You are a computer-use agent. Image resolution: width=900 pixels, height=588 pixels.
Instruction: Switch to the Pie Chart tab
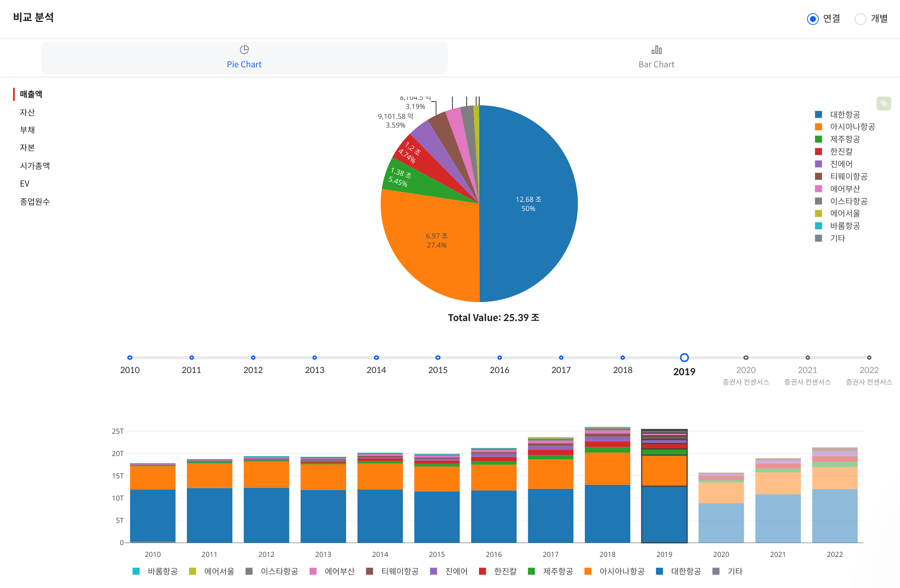click(244, 57)
